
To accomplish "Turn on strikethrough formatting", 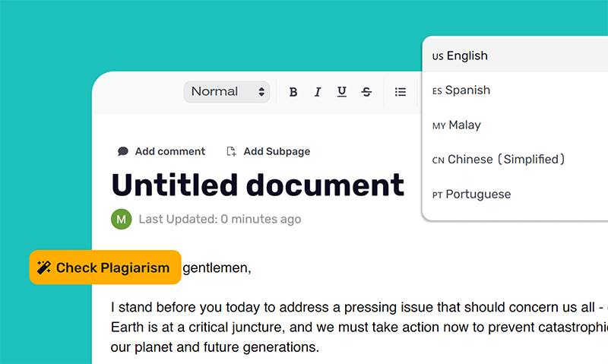I will 366,92.
